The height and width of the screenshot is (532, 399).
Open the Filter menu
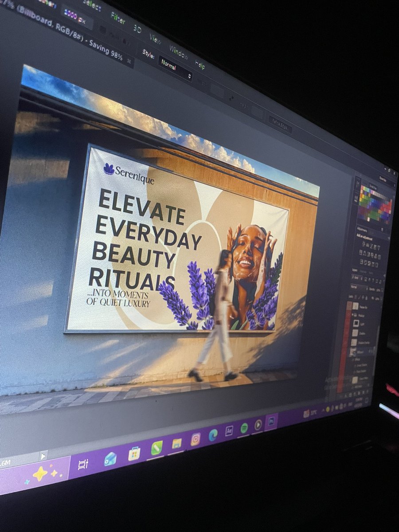[x=118, y=18]
